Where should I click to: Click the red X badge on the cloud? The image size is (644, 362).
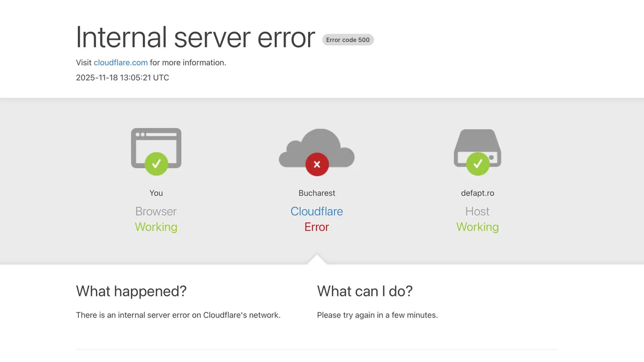click(x=317, y=164)
